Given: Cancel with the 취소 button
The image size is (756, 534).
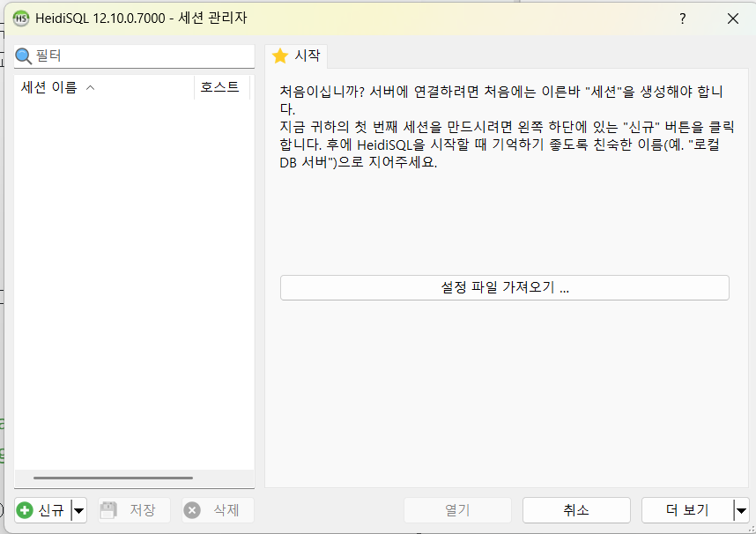Looking at the screenshot, I should [576, 510].
